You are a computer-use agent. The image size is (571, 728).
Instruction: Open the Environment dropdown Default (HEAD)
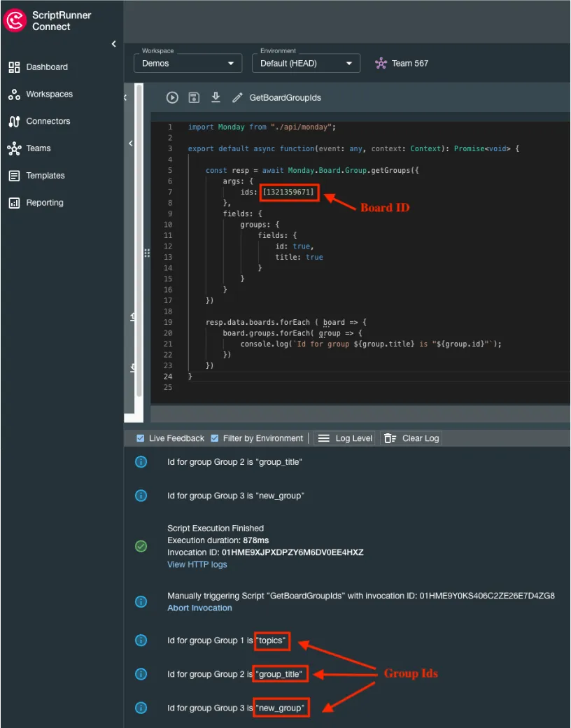[306, 63]
